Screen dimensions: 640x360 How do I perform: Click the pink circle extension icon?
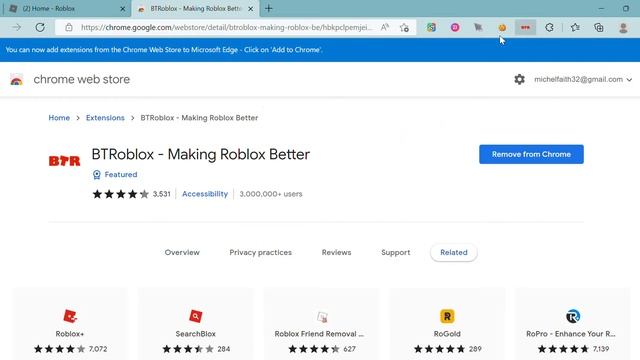pos(455,27)
